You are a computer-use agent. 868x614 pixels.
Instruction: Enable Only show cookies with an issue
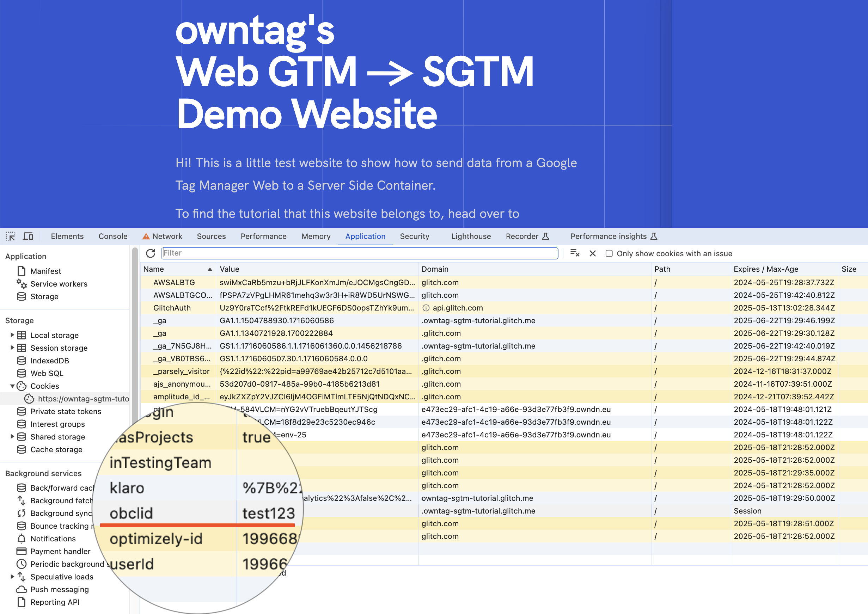point(609,253)
